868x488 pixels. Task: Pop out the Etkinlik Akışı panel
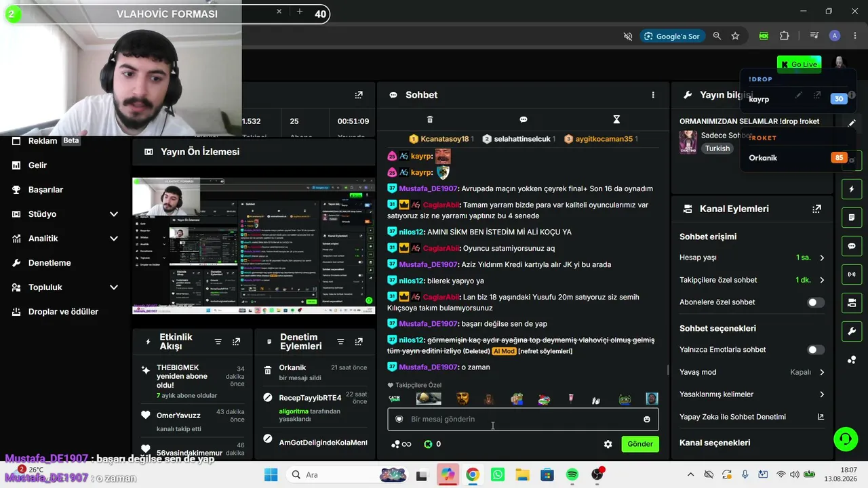(x=236, y=342)
